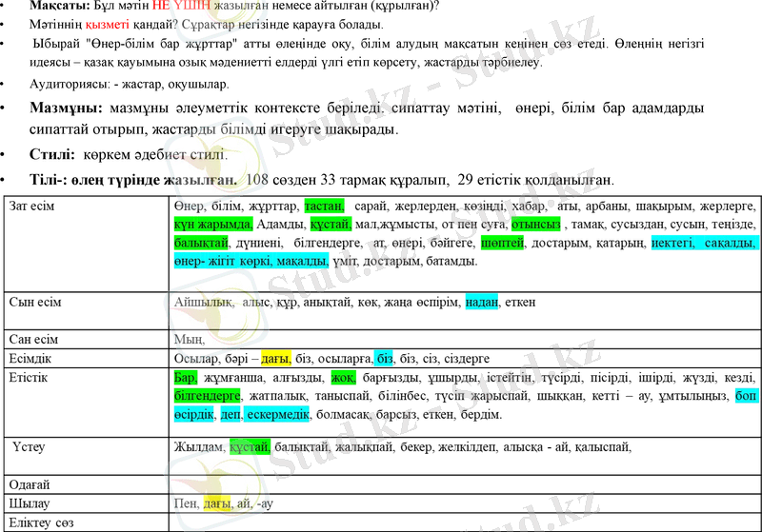Image resolution: width=762 pixels, height=532 pixels.
Task: Click the "Сан есім" row label
Action: click(x=33, y=339)
